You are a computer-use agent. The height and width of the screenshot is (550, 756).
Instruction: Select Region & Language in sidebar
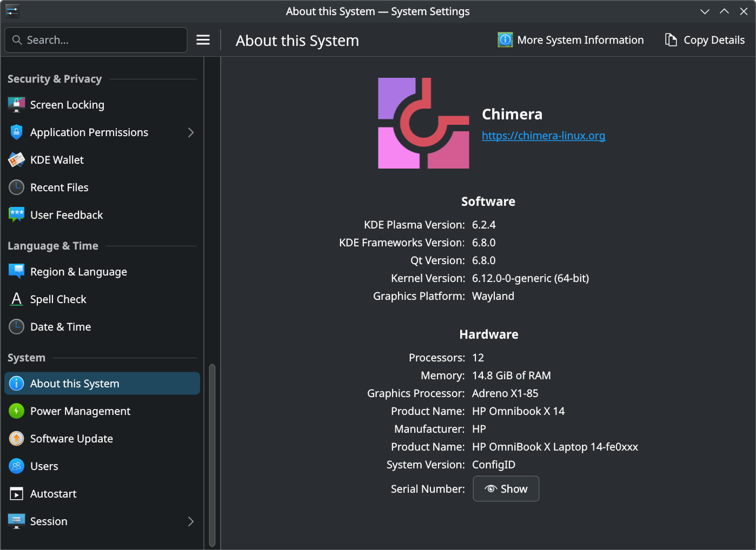pos(78,272)
